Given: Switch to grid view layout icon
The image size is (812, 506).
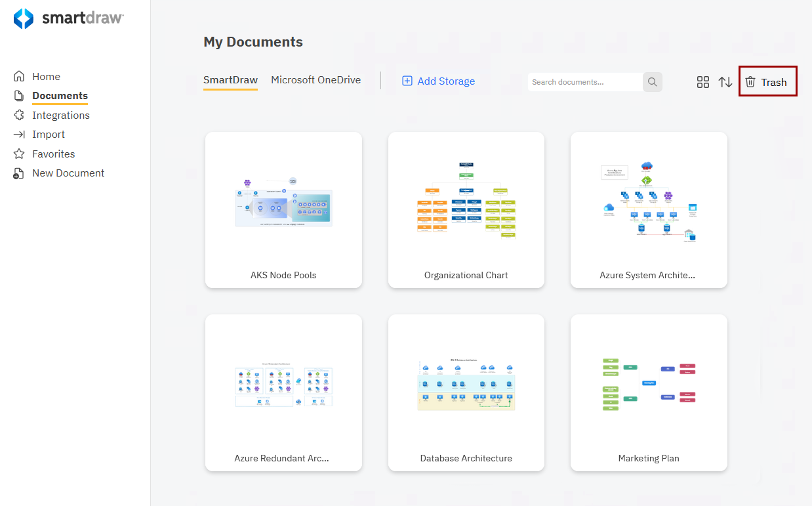Looking at the screenshot, I should click(702, 82).
